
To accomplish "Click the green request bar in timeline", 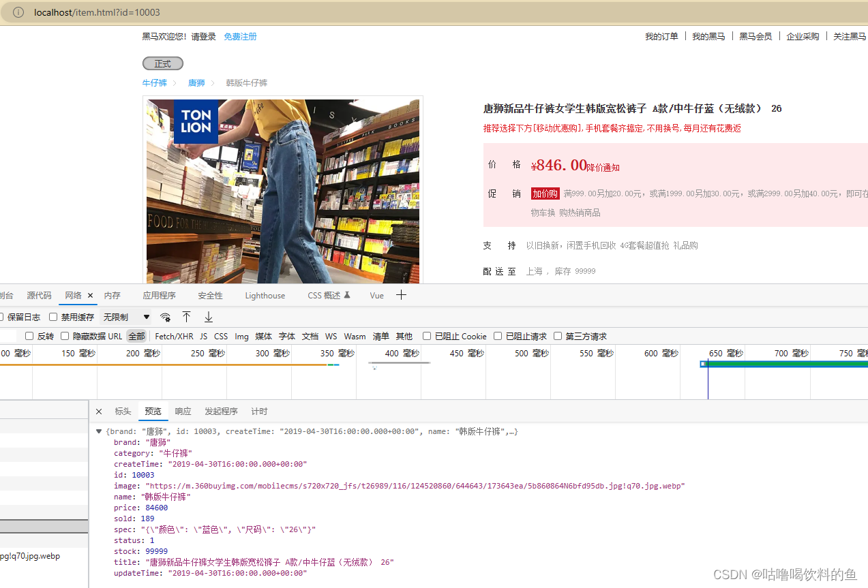I will point(788,365).
